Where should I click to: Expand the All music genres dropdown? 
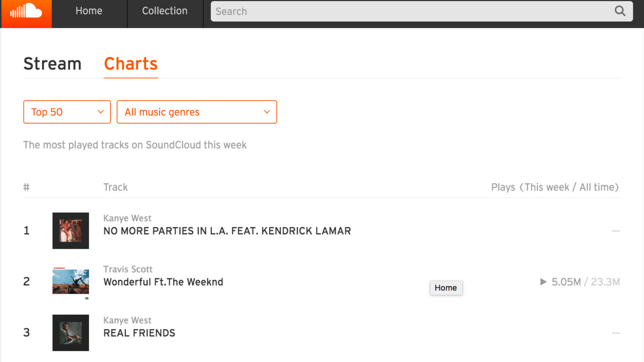(197, 112)
